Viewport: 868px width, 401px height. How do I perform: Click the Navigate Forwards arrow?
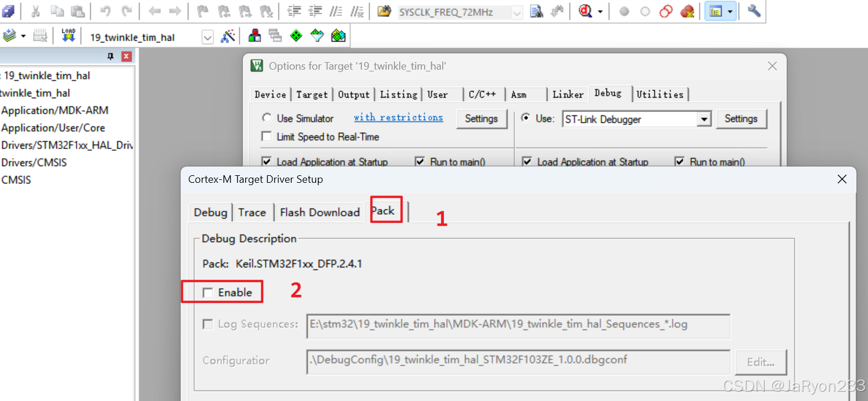(175, 11)
